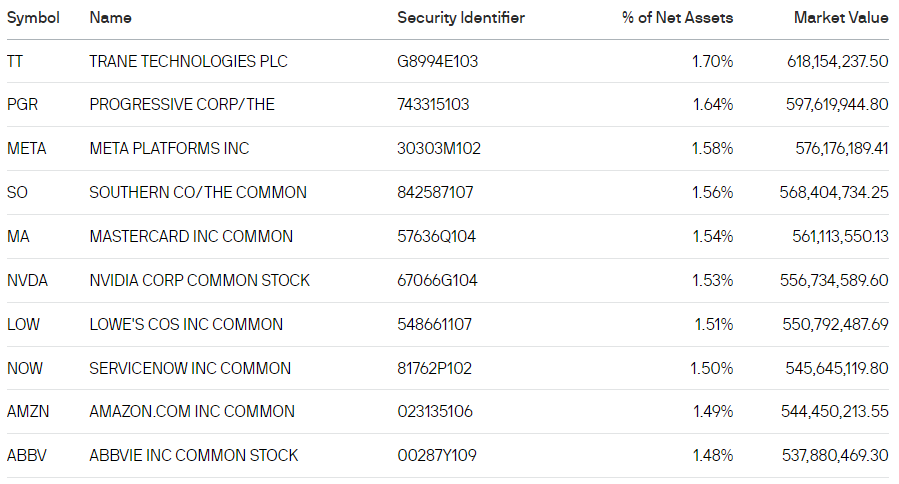This screenshot has width=899, height=484.
Task: Click the Symbol column header
Action: tap(33, 18)
